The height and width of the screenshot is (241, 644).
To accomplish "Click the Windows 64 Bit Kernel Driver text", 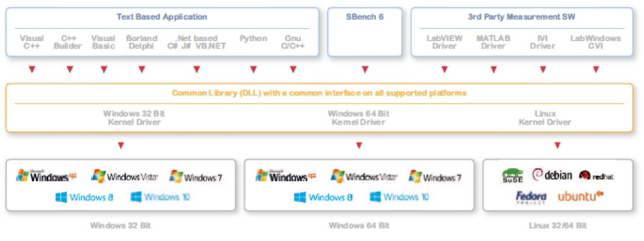I will point(358,118).
